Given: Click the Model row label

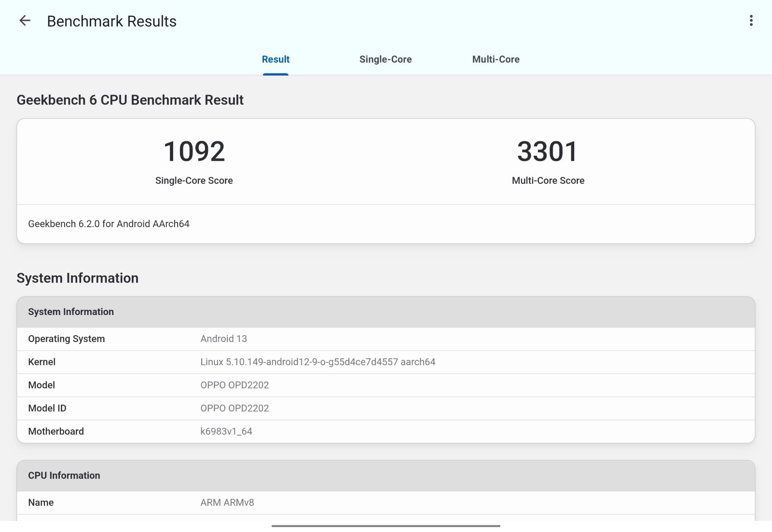Looking at the screenshot, I should (x=41, y=385).
